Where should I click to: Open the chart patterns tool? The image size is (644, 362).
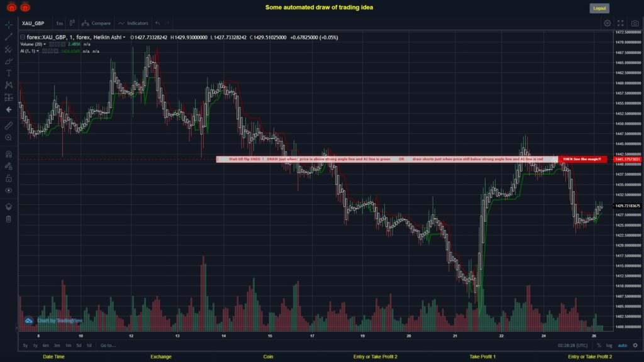point(9,85)
